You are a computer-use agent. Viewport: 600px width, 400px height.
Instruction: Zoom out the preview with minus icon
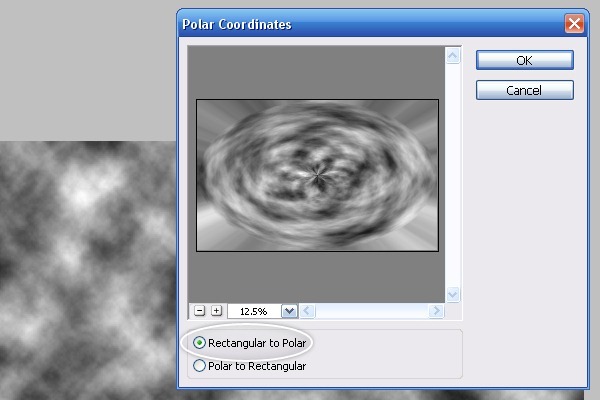click(199, 311)
